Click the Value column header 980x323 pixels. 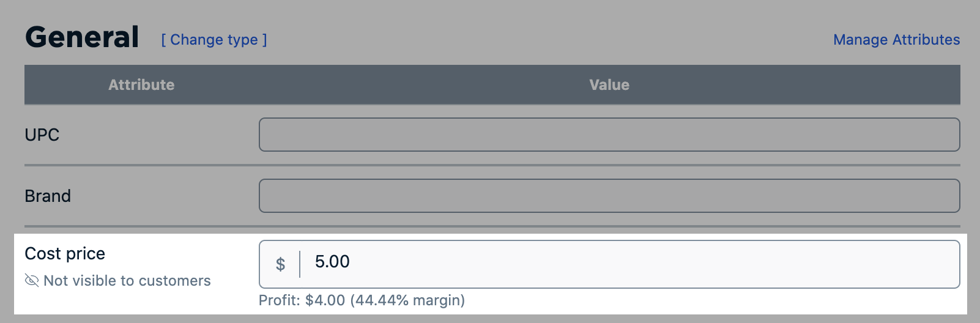pos(609,85)
